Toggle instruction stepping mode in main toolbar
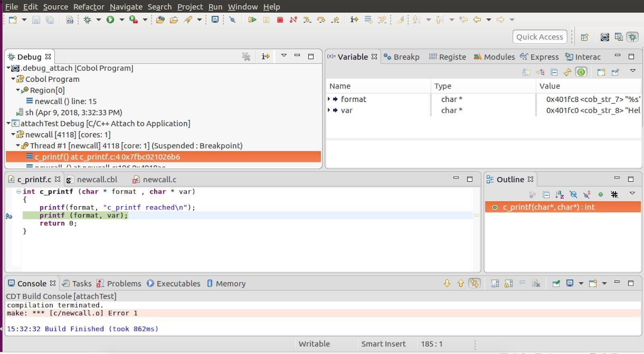 tap(354, 20)
